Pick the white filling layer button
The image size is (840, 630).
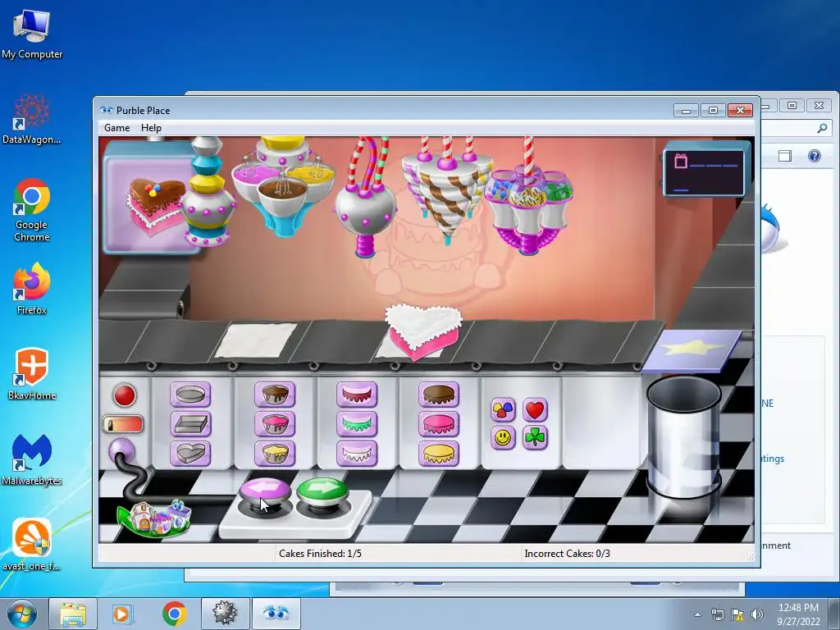[357, 453]
